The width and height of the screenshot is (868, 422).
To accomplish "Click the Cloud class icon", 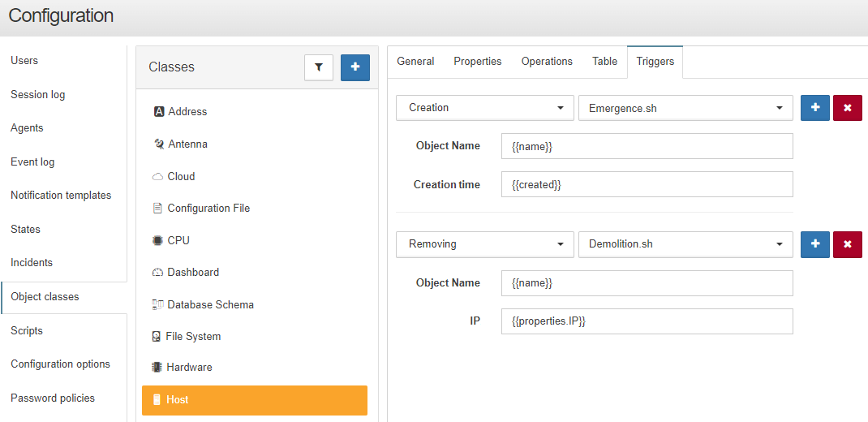I will [157, 177].
